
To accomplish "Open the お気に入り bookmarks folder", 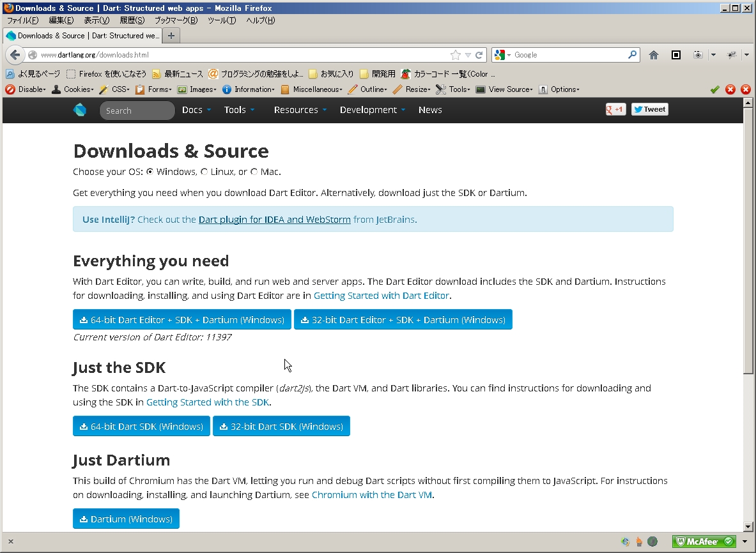I will pos(331,73).
